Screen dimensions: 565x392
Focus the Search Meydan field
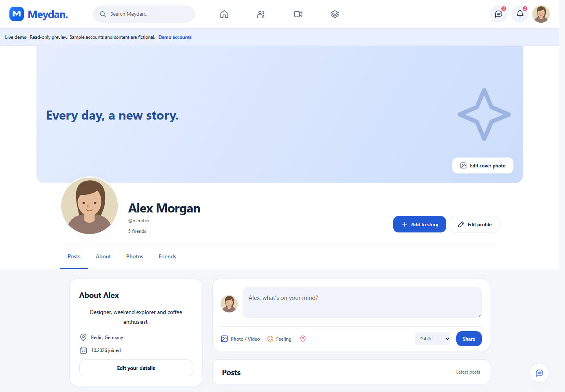click(144, 14)
